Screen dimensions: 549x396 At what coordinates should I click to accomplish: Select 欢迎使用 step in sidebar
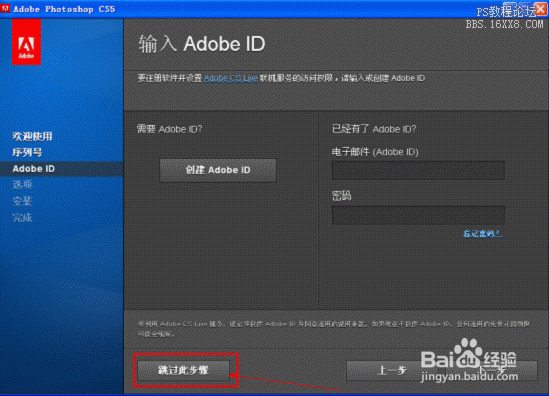(x=32, y=136)
